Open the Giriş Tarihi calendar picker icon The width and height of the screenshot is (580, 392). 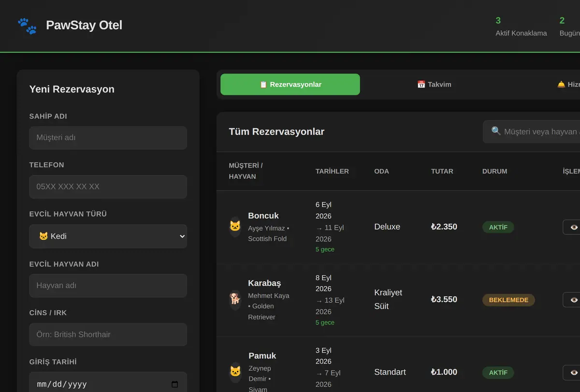(x=175, y=384)
